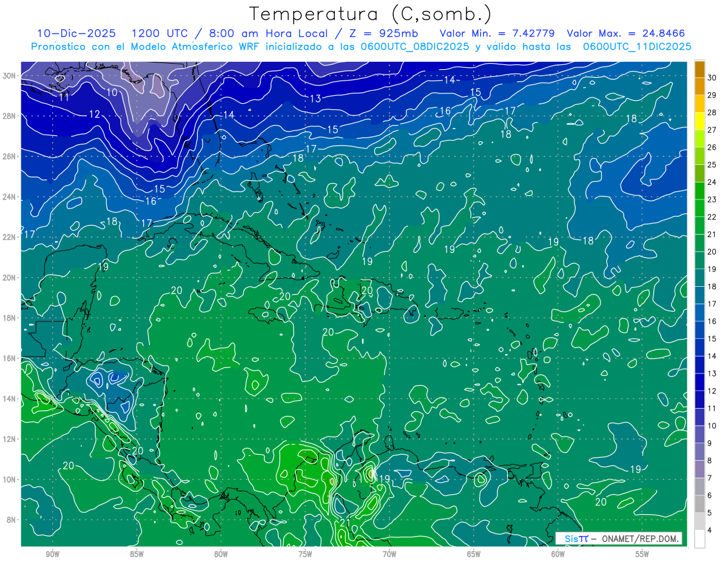728x562 pixels.
Task: Click longitude axis label "80W"
Action: pos(221,554)
